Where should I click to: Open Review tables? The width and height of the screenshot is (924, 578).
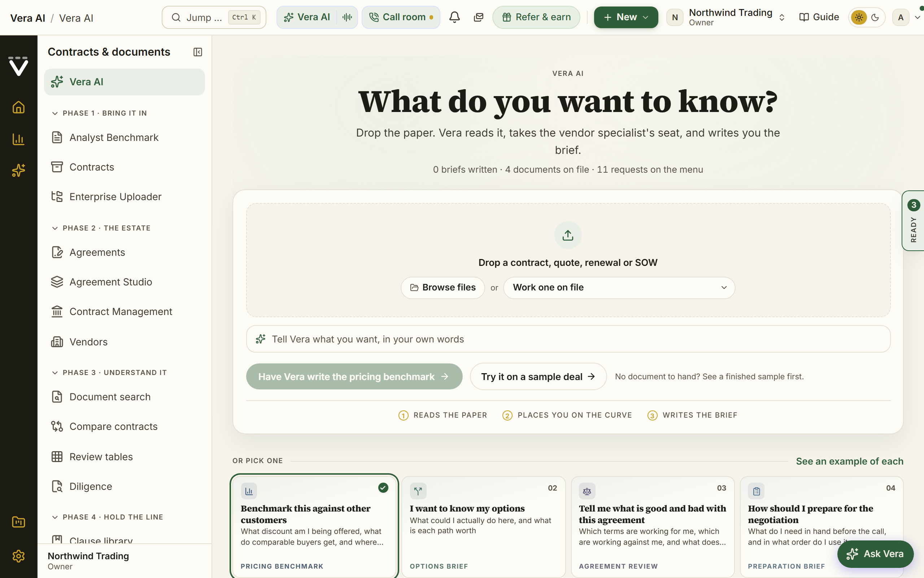point(125,457)
